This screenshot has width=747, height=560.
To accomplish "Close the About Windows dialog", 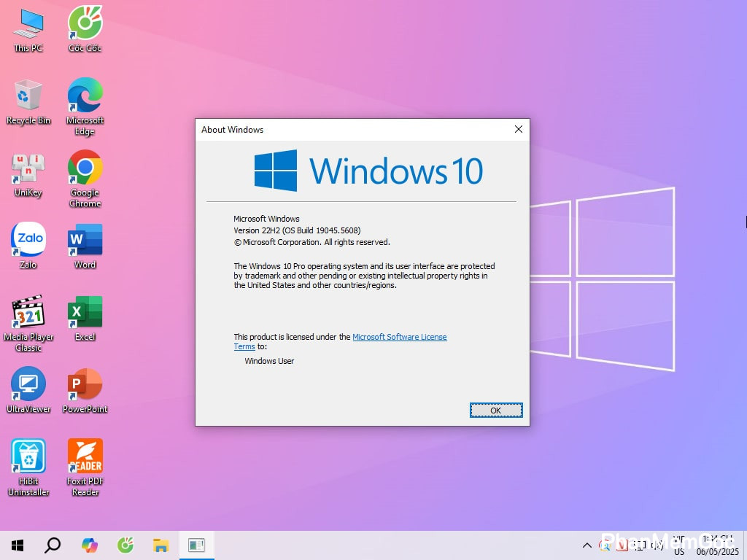I will [519, 130].
